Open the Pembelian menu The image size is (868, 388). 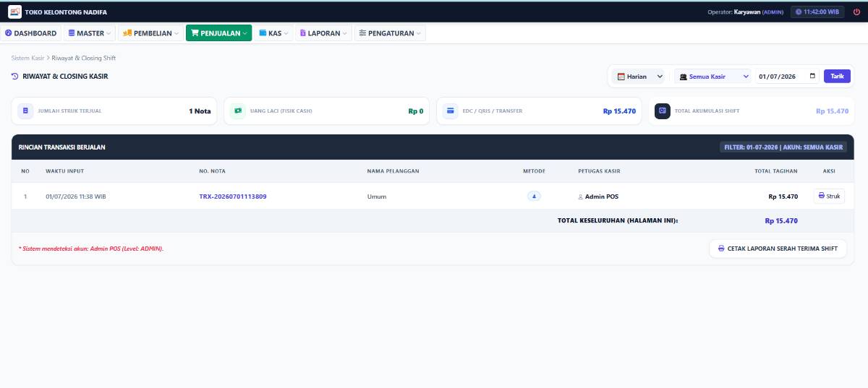150,33
